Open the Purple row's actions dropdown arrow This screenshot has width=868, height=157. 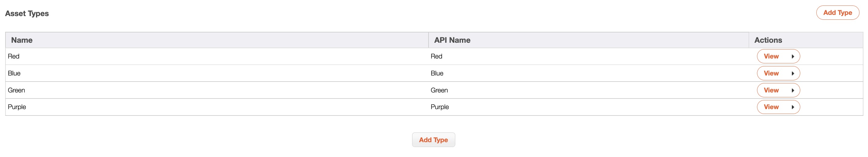click(x=793, y=107)
